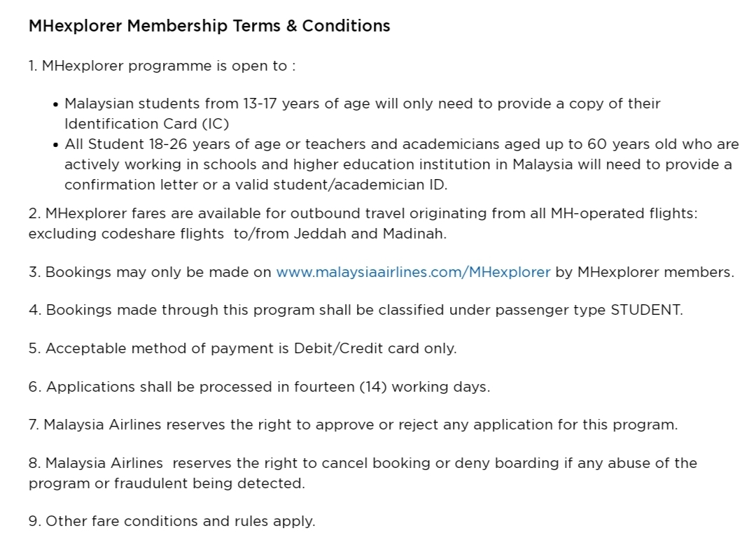756x547 pixels.
Task: Click term 6 about fourteen working days
Action: click(259, 387)
